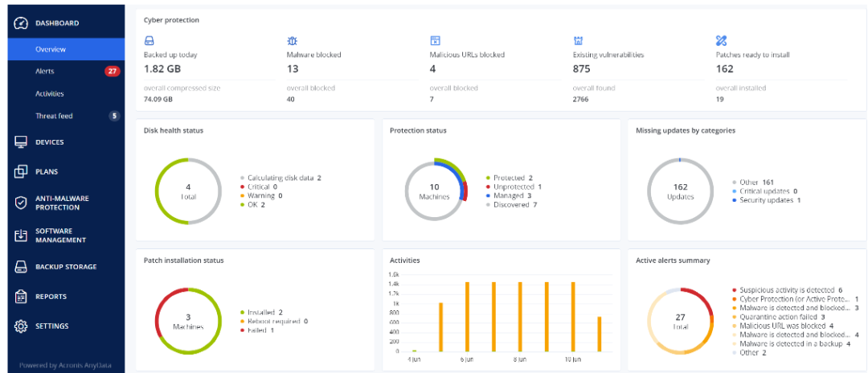868x373 pixels.
Task: Click the Dashboard speedometer icon
Action: [22, 23]
